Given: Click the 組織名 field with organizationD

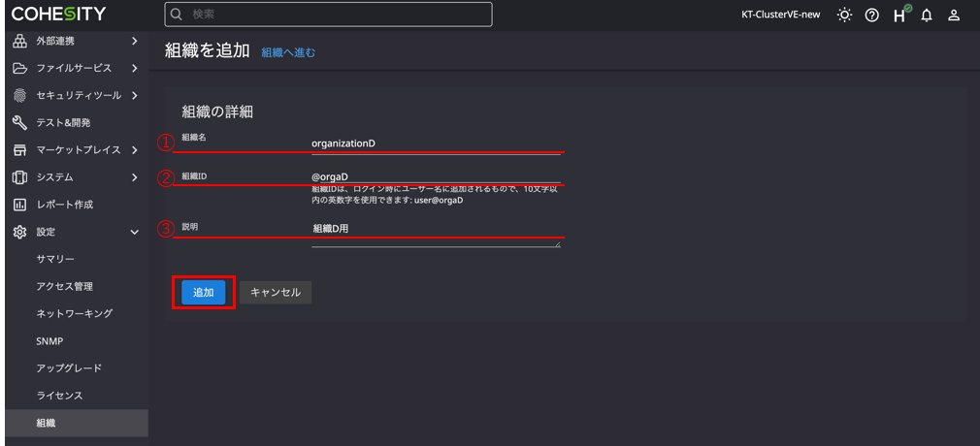Looking at the screenshot, I should (x=437, y=143).
